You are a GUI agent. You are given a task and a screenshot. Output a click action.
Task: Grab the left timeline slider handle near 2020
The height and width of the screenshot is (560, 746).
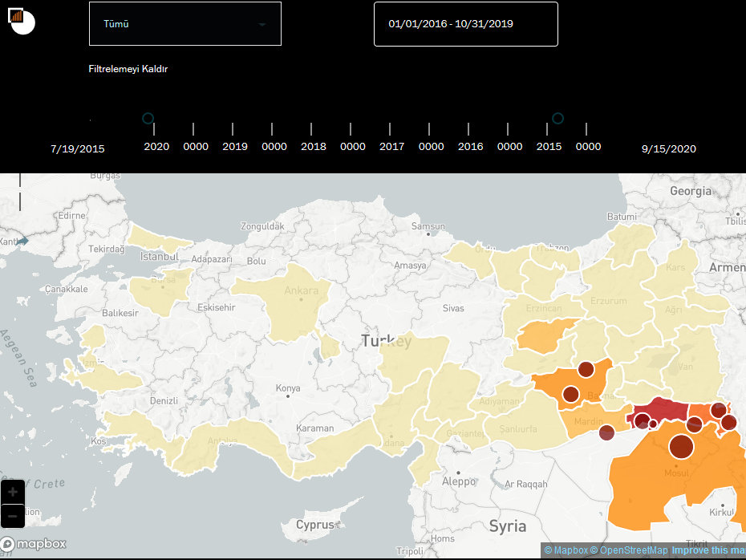tap(148, 118)
